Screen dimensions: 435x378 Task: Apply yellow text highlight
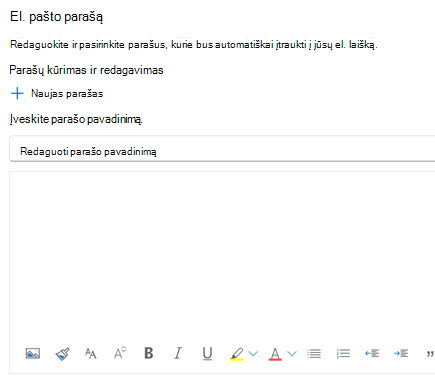[x=236, y=354]
